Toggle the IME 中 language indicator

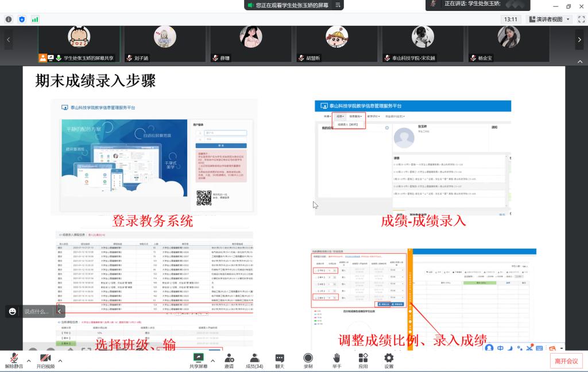click(500, 348)
